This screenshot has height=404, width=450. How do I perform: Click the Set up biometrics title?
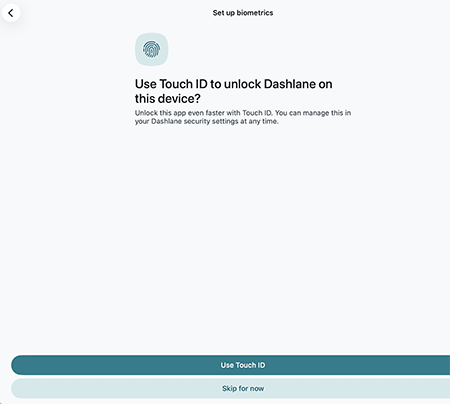click(243, 13)
